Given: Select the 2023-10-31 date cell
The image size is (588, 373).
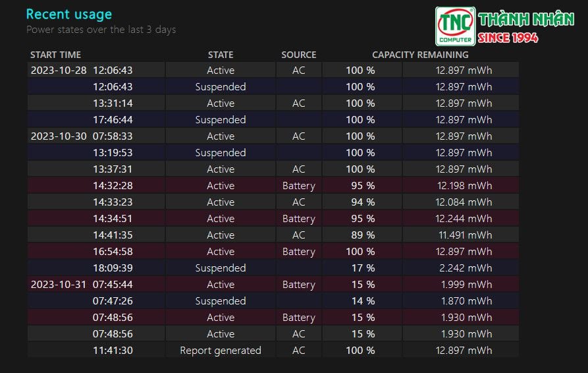Looking at the screenshot, I should (x=59, y=285).
